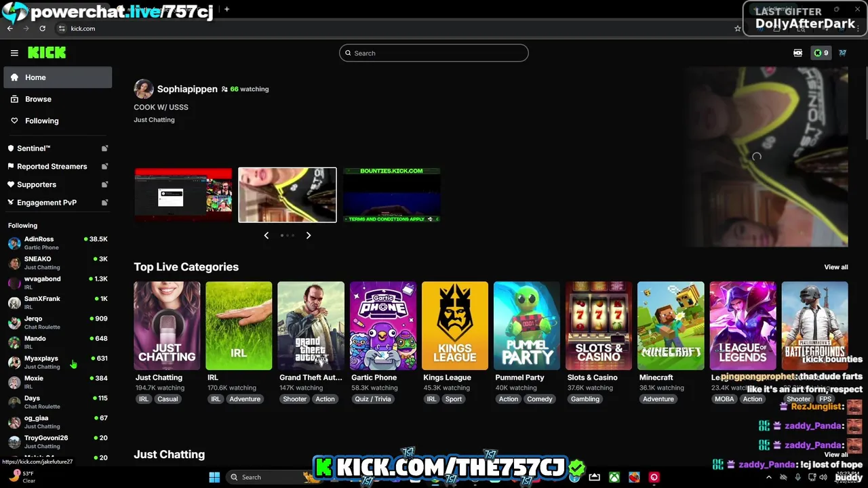The width and height of the screenshot is (868, 488).
Task: Click external-link icon beside Sentinel™
Action: coord(104,148)
